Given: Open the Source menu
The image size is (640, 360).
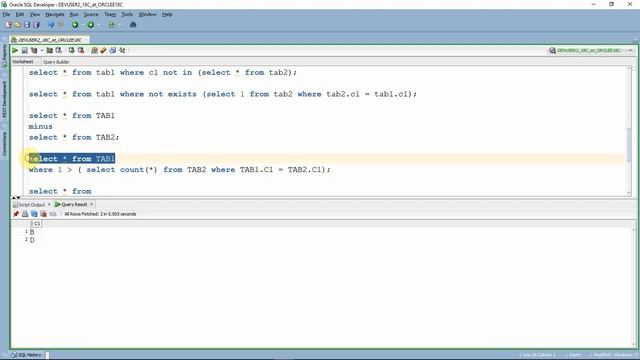Looking at the screenshot, I should pyautogui.click(x=91, y=14).
